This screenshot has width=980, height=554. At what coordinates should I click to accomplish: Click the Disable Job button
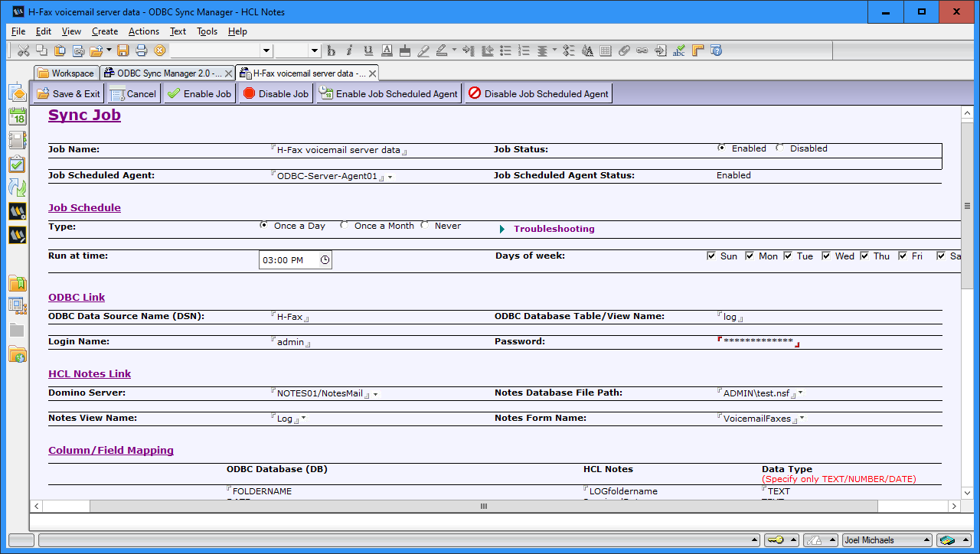276,93
